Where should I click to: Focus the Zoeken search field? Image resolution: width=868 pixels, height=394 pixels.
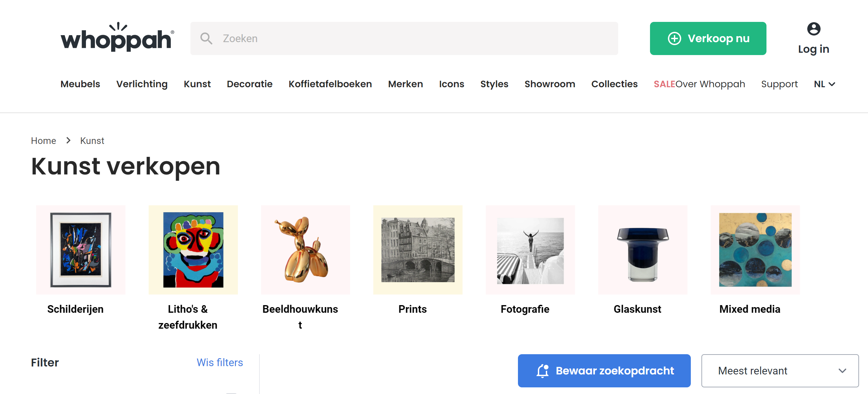tap(404, 38)
